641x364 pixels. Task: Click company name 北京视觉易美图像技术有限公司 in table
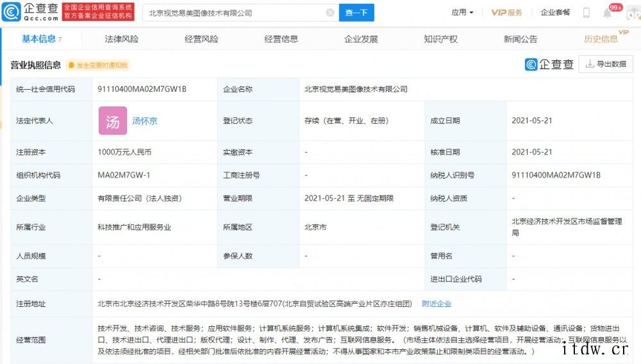tap(356, 89)
